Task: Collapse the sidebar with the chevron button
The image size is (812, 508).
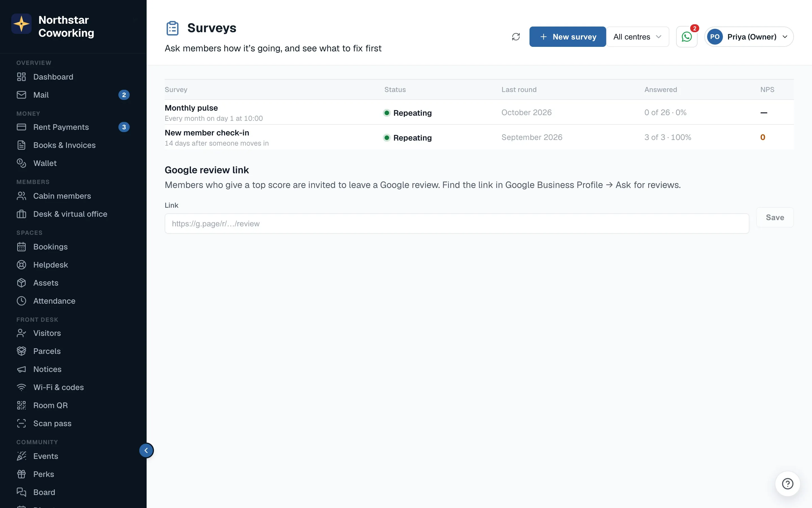Action: coord(146,450)
